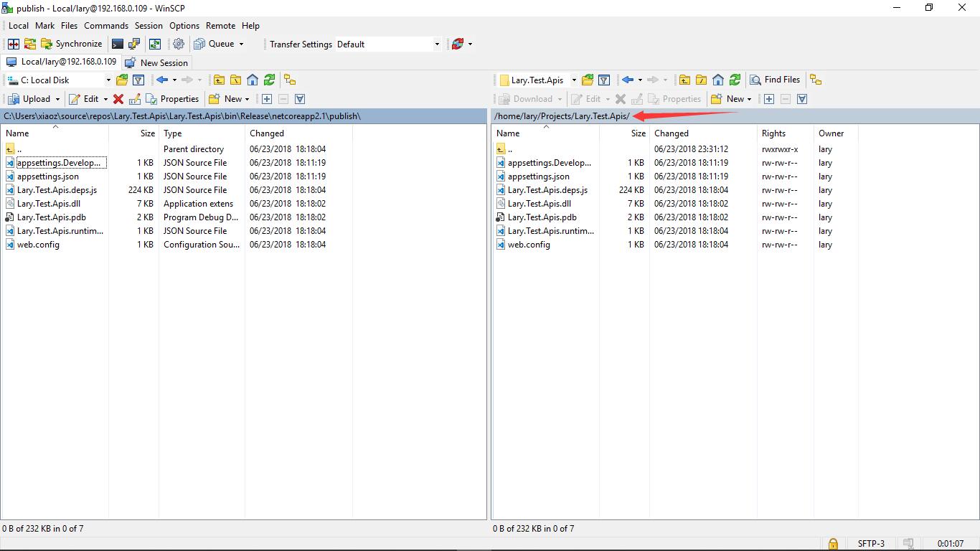Refresh the local directory panel

point(269,80)
